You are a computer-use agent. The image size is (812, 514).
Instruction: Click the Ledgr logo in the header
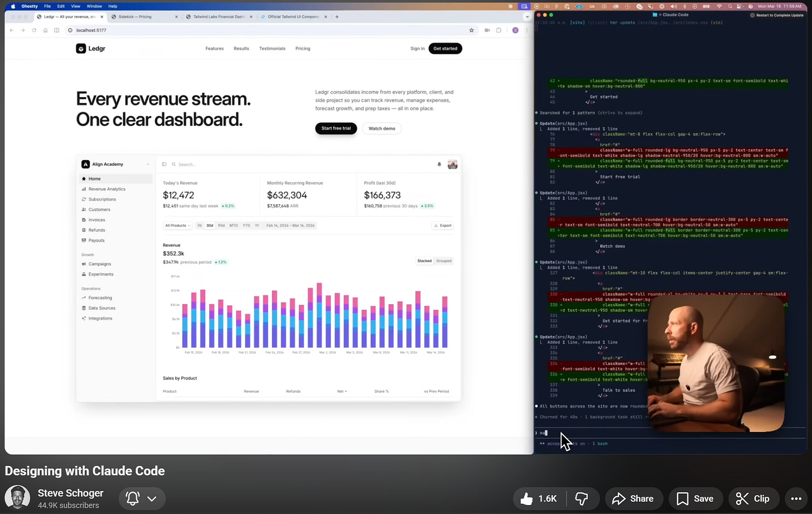(x=91, y=49)
